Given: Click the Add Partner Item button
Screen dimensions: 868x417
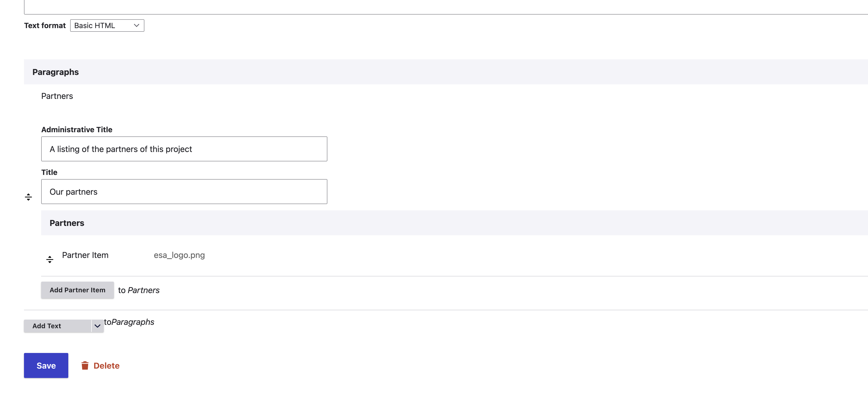Looking at the screenshot, I should [77, 290].
